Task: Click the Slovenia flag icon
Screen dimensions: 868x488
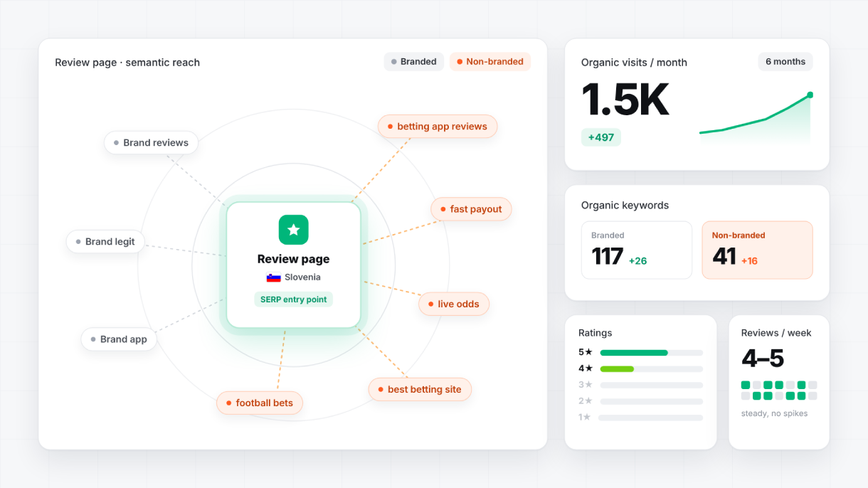Action: point(274,277)
